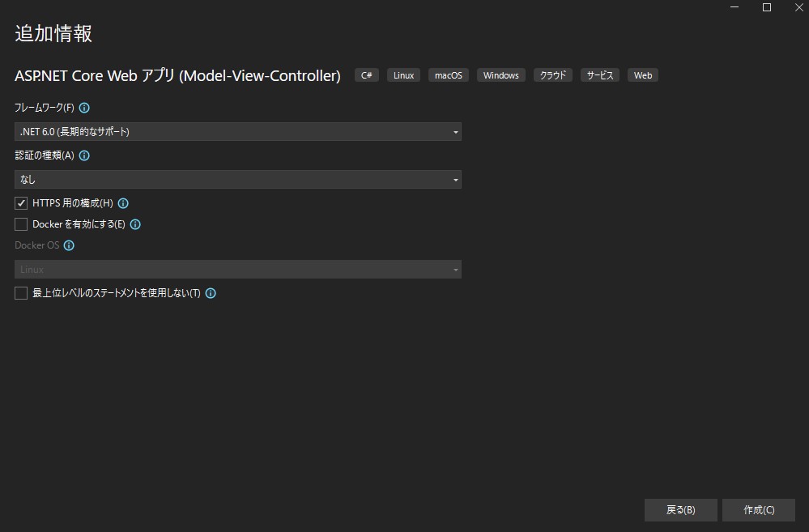Enable the Docker を有効にする checkbox
This screenshot has height=532, width=809.
pyautogui.click(x=21, y=224)
